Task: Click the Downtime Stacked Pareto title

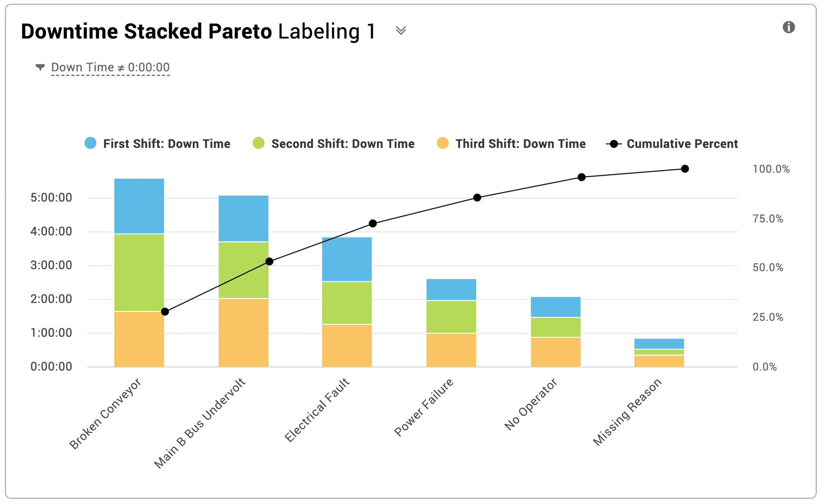Action: (146, 31)
